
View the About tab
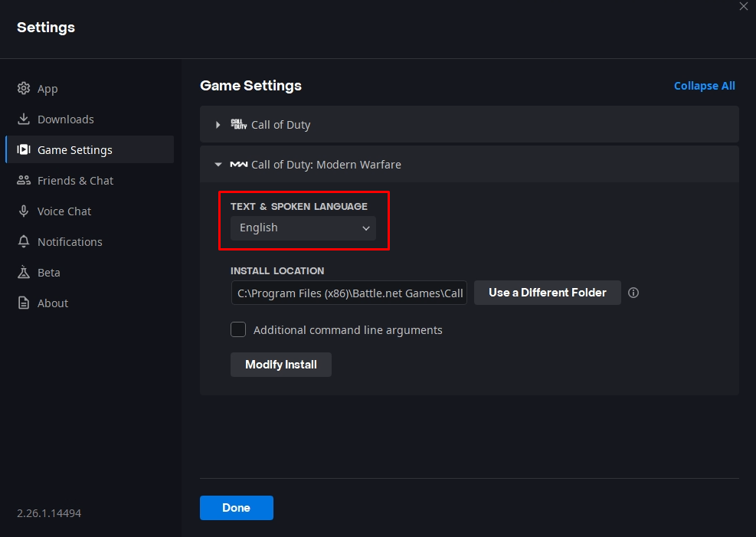coord(90,303)
